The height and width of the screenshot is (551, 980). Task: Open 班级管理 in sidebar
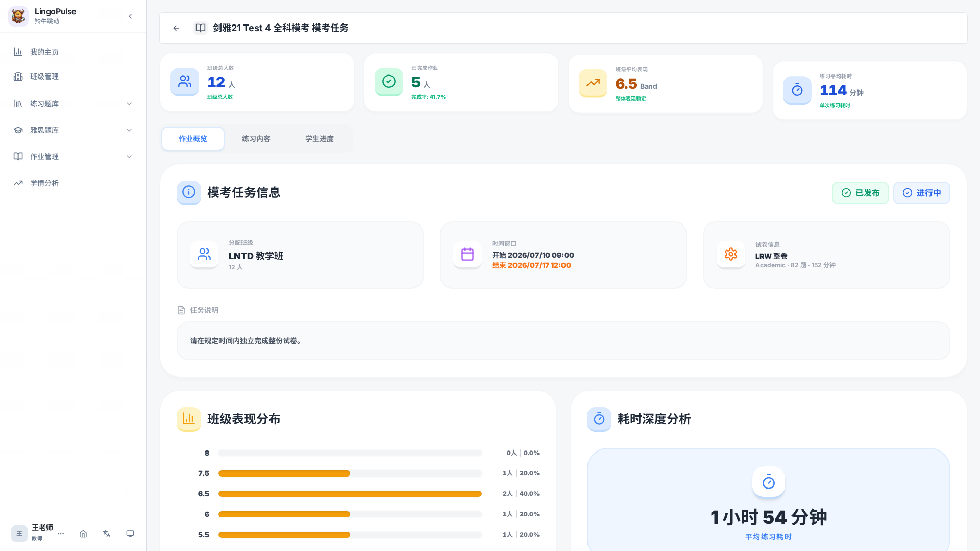click(x=73, y=77)
